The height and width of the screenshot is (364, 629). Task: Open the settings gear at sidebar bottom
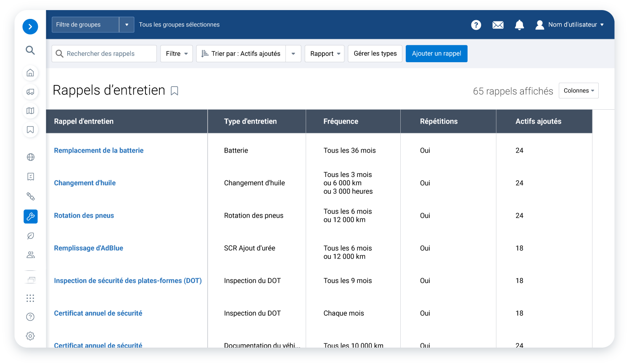(30, 336)
